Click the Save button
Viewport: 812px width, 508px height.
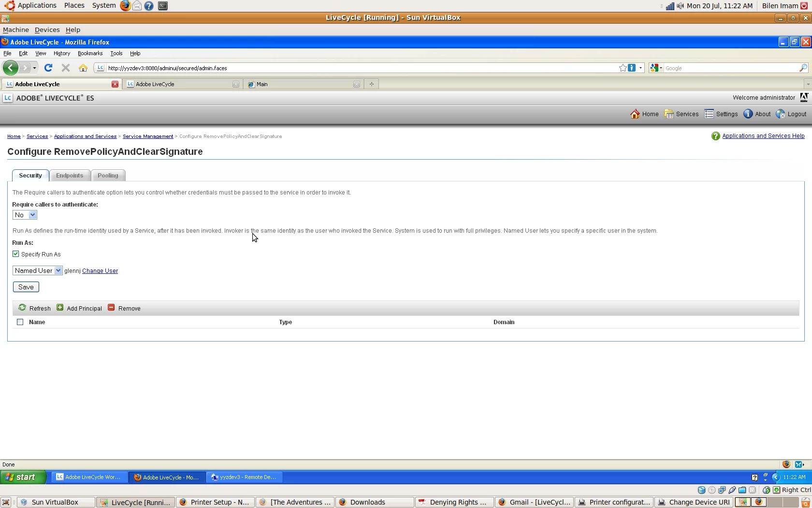click(26, 287)
